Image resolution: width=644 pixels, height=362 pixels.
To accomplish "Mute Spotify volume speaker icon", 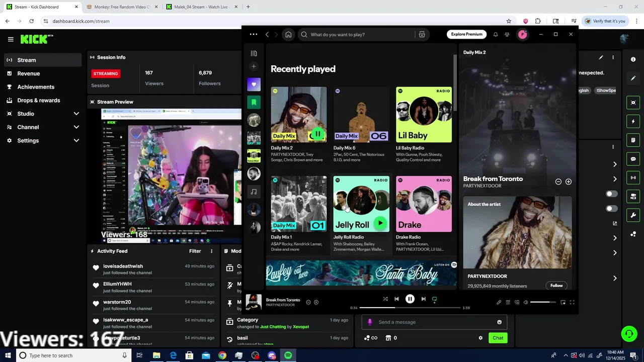I will click(526, 302).
